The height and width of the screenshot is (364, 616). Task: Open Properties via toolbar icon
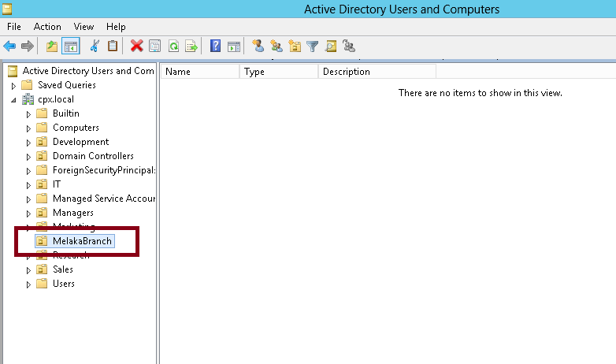click(154, 46)
